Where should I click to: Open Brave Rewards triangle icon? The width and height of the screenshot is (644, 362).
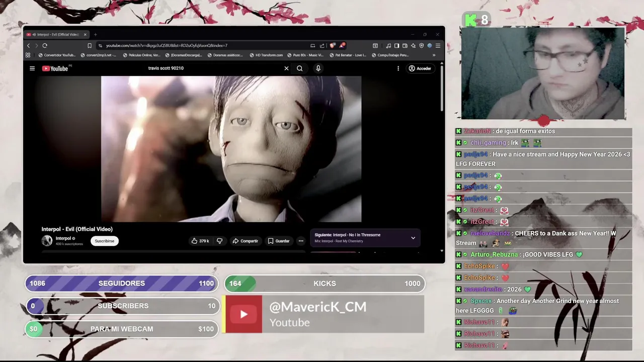point(342,45)
